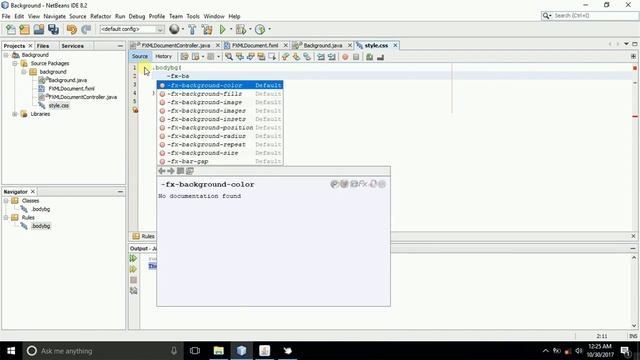Click the New File toolbar icon
This screenshot has height=360, width=640.
tap(11, 29)
